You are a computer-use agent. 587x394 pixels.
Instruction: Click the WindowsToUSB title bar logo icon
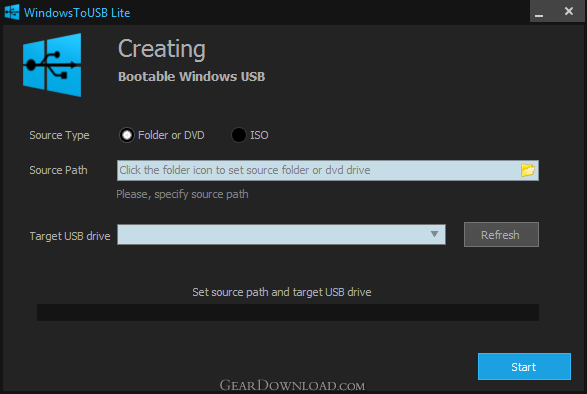(12, 12)
